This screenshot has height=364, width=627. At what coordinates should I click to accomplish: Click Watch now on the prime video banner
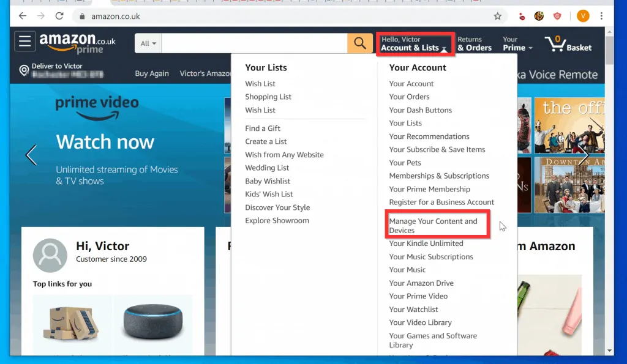point(104,142)
